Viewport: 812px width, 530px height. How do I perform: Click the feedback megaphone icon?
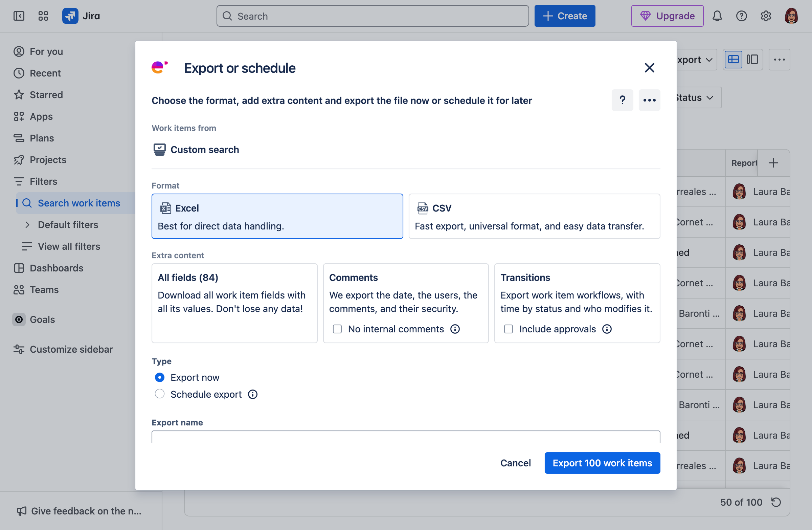click(x=22, y=511)
